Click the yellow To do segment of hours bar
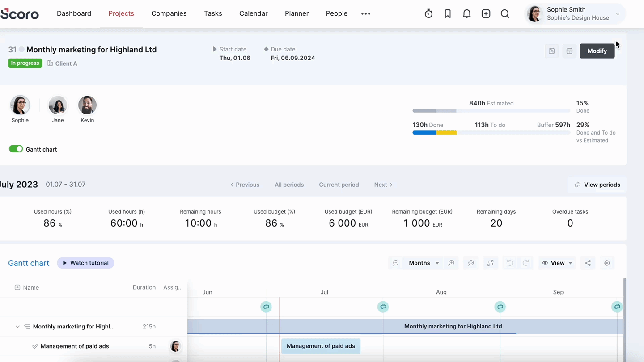Screen dimensions: 644x362 point(446,133)
